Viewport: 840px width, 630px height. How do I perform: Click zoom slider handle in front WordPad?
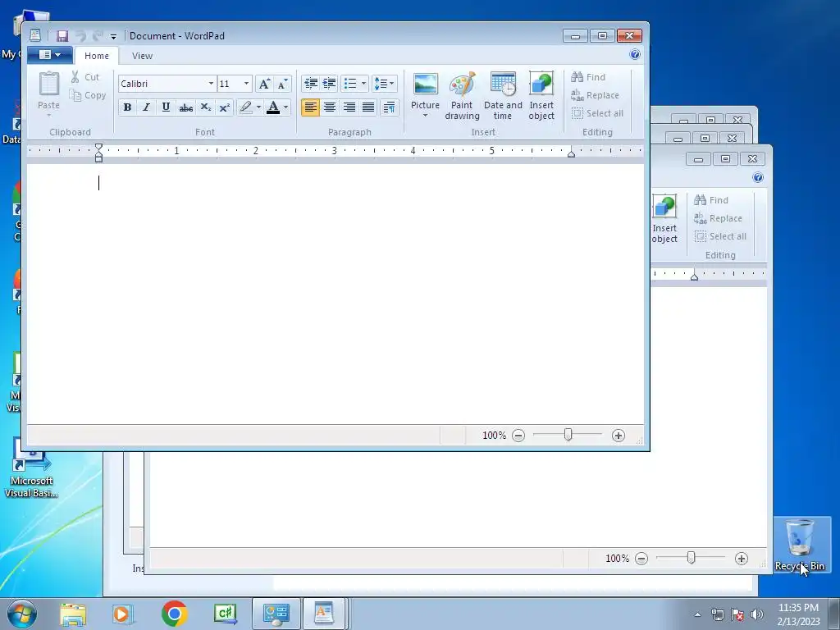tap(568, 435)
